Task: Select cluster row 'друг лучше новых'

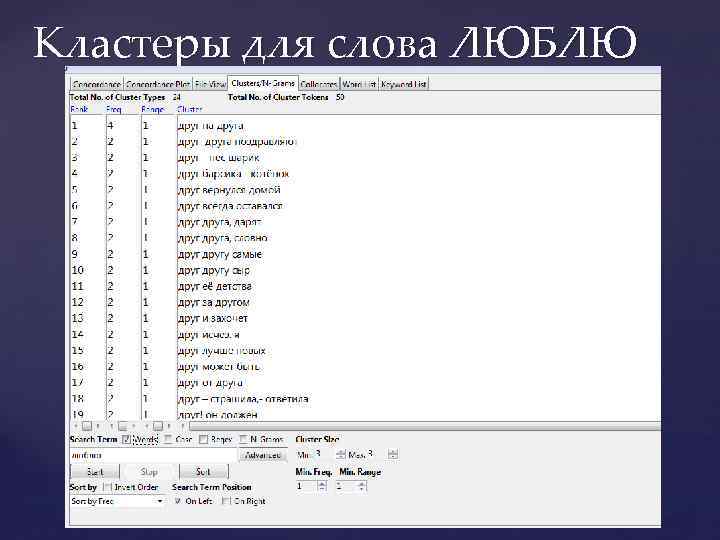Action: 221,351
